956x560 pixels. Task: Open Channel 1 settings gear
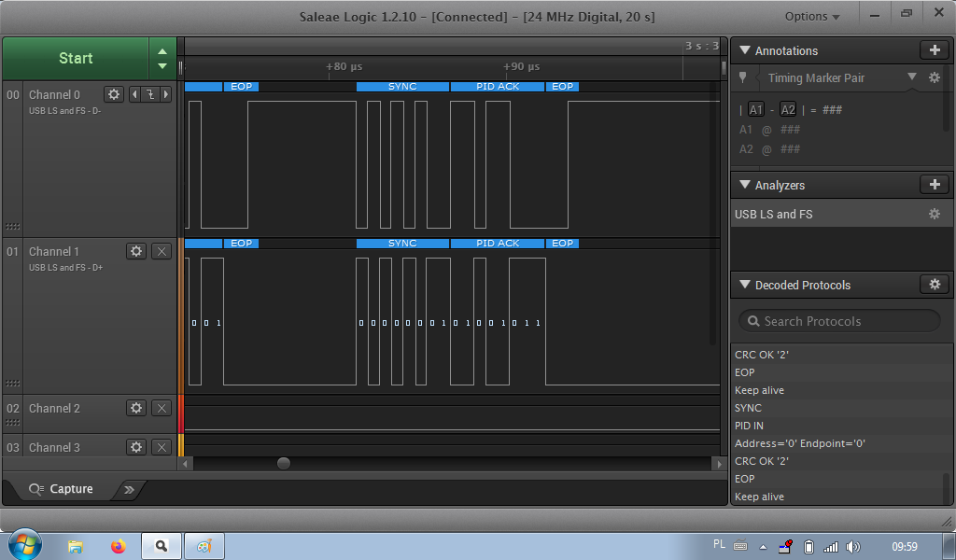136,251
